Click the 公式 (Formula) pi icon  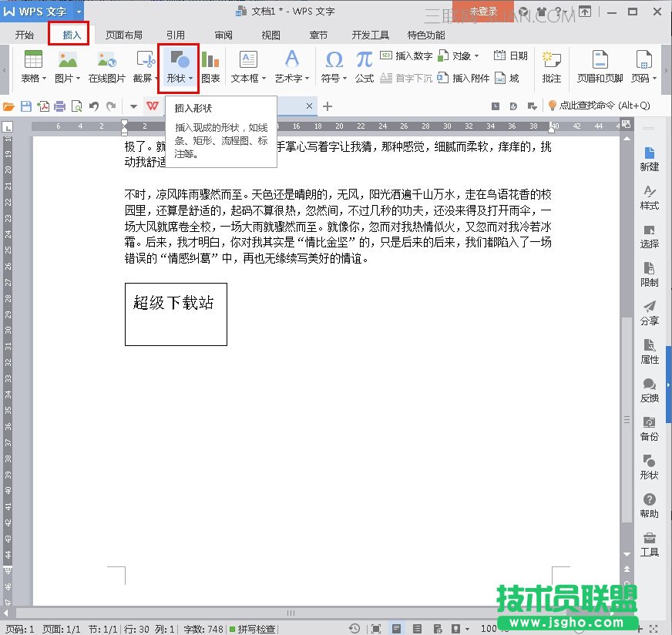[x=365, y=60]
